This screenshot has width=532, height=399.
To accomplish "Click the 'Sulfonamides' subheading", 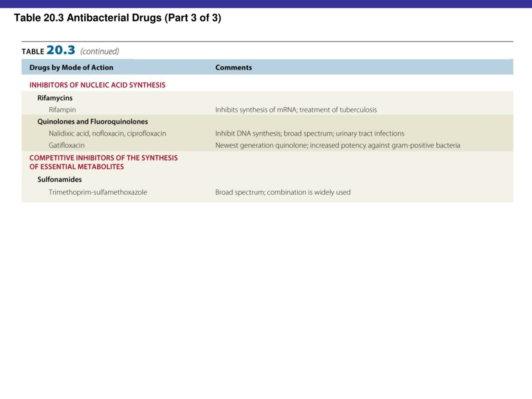I will click(59, 179).
